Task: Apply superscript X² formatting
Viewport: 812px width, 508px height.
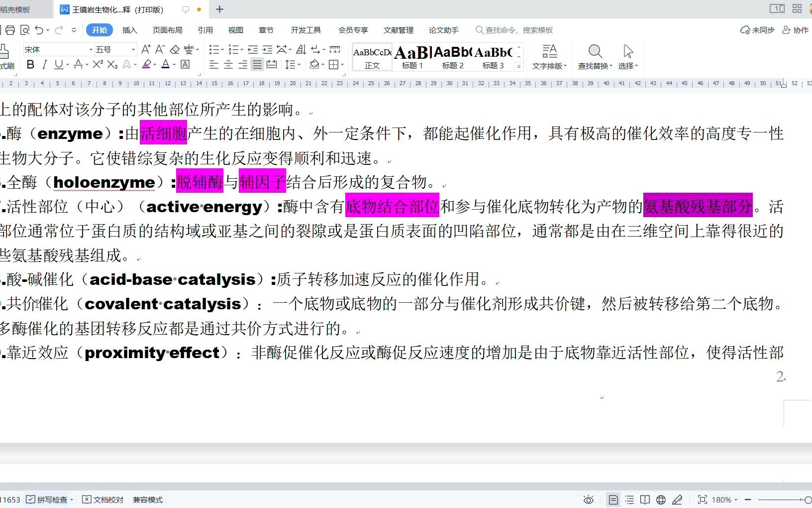Action: (x=98, y=64)
